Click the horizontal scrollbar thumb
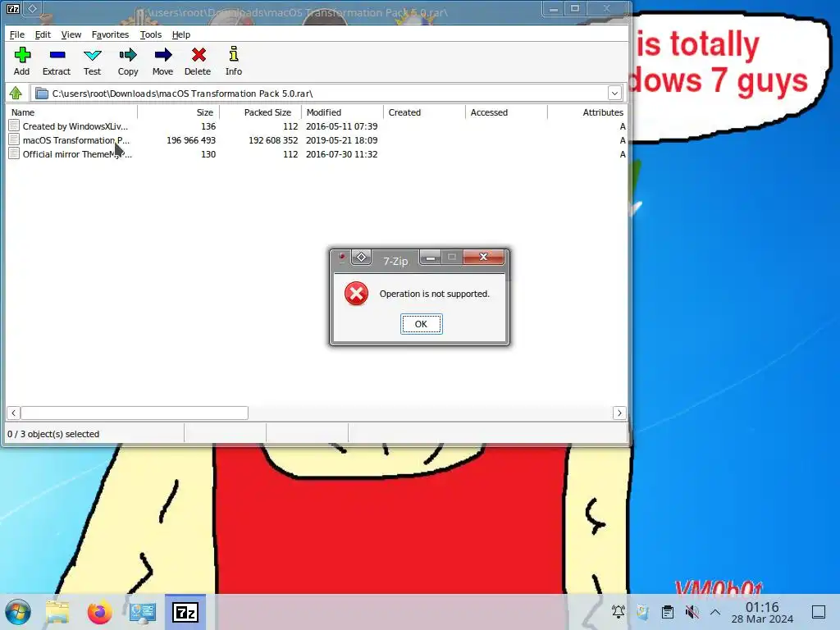This screenshot has width=840, height=630. pos(134,413)
